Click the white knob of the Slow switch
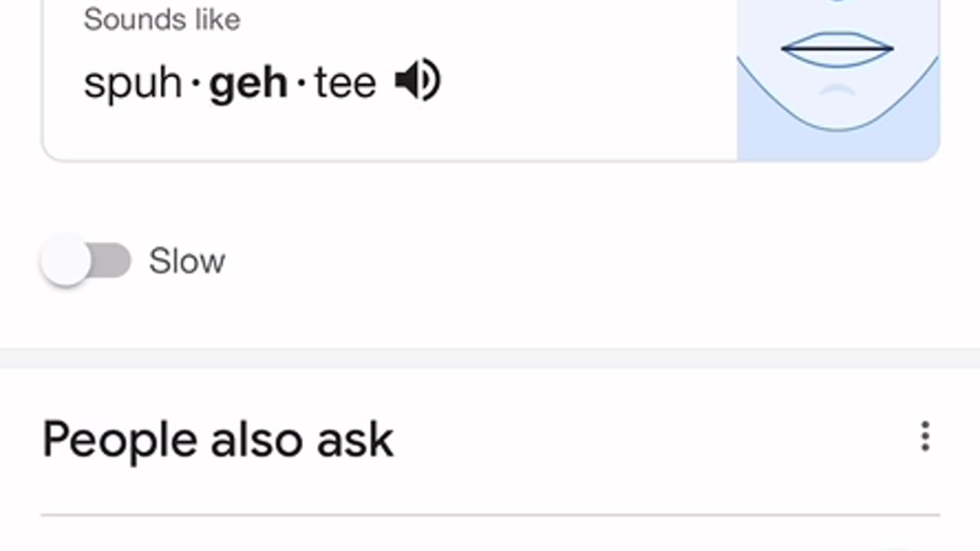This screenshot has width=980, height=551. [x=66, y=261]
